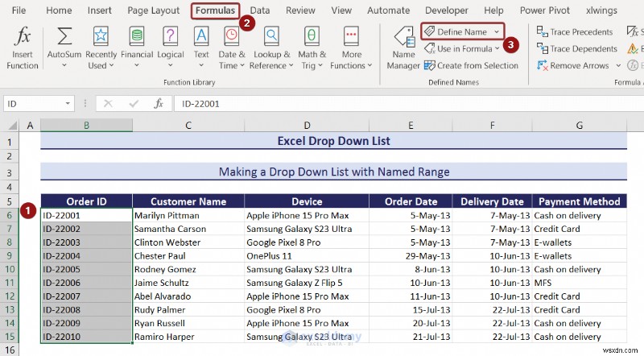This screenshot has width=644, height=356.
Task: Open the File tab
Action: tap(19, 10)
